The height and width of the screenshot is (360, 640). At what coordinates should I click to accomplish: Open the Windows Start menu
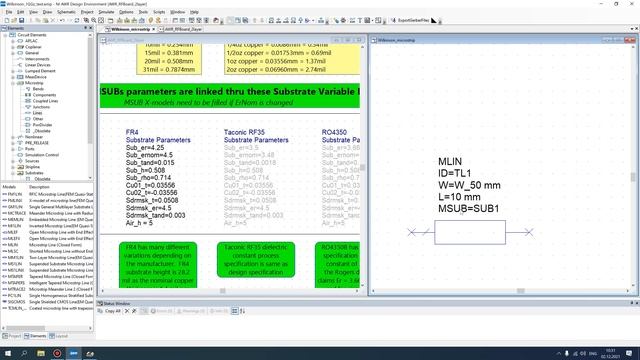click(8, 353)
